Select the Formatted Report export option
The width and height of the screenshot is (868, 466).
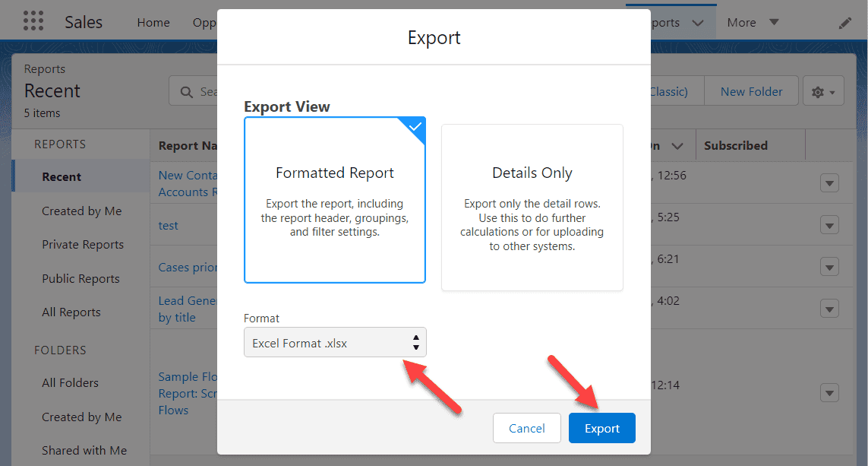click(x=335, y=200)
